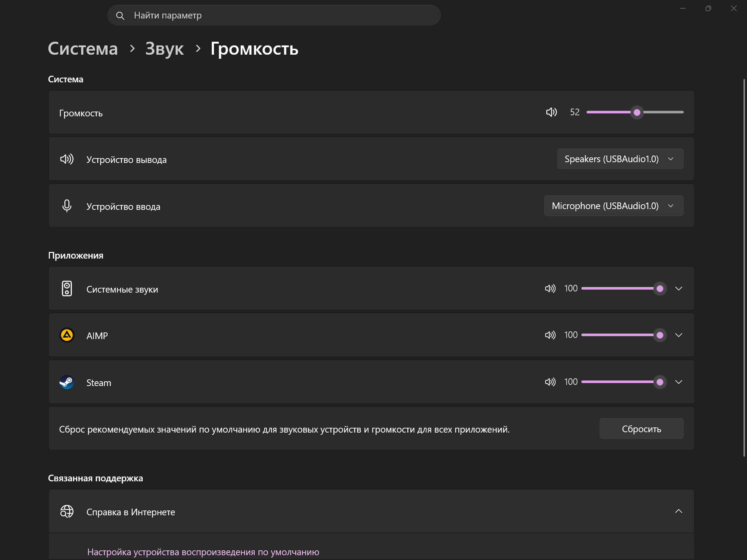This screenshot has height=560, width=747.
Task: Maximize or restore the Settings window
Action: click(708, 8)
